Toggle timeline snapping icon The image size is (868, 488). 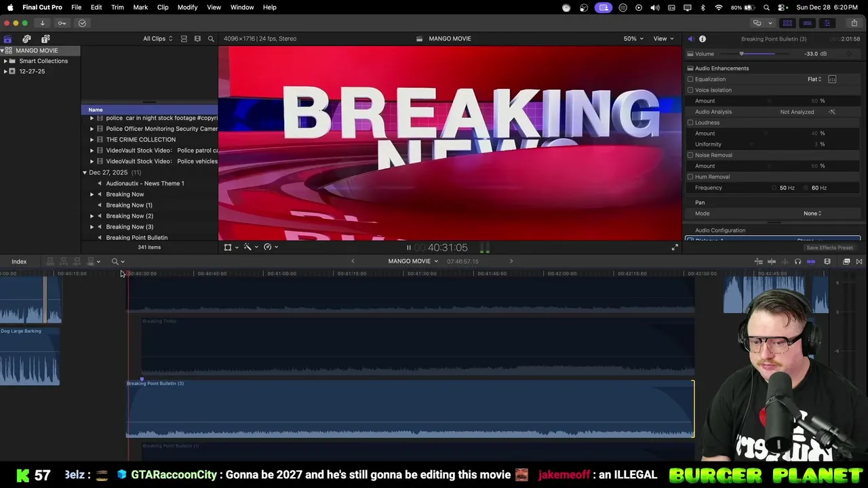pyautogui.click(x=811, y=262)
